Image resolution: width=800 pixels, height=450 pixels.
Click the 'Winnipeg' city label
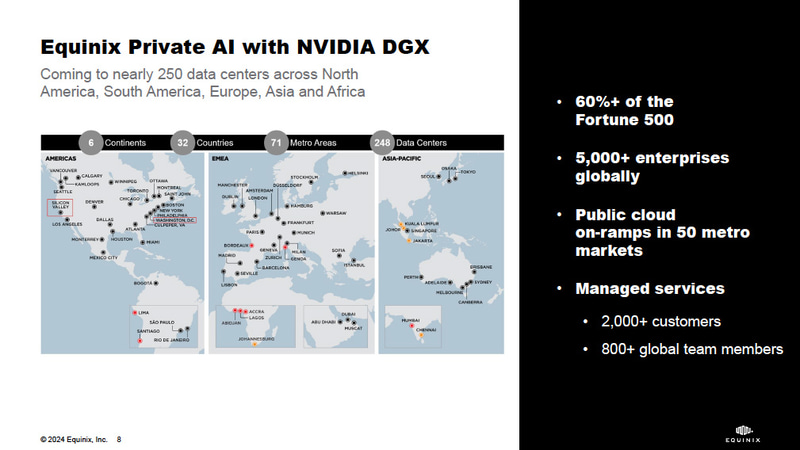(126, 182)
